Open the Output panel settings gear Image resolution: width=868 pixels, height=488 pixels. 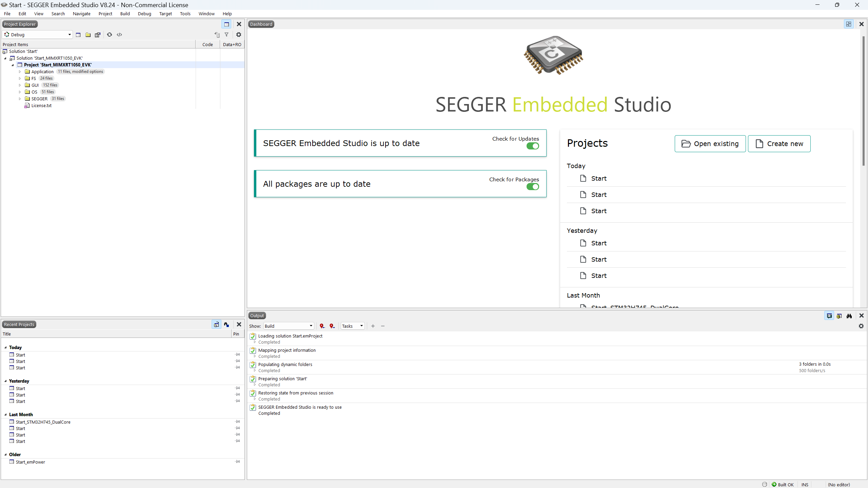pos(861,326)
